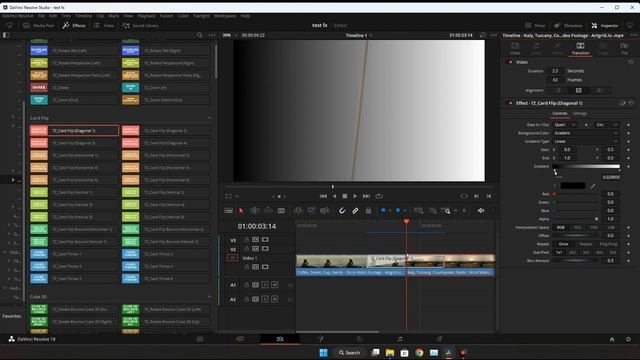Viewport: 640px width, 360px height.
Task: Open the Fusion menu
Action: tap(167, 16)
